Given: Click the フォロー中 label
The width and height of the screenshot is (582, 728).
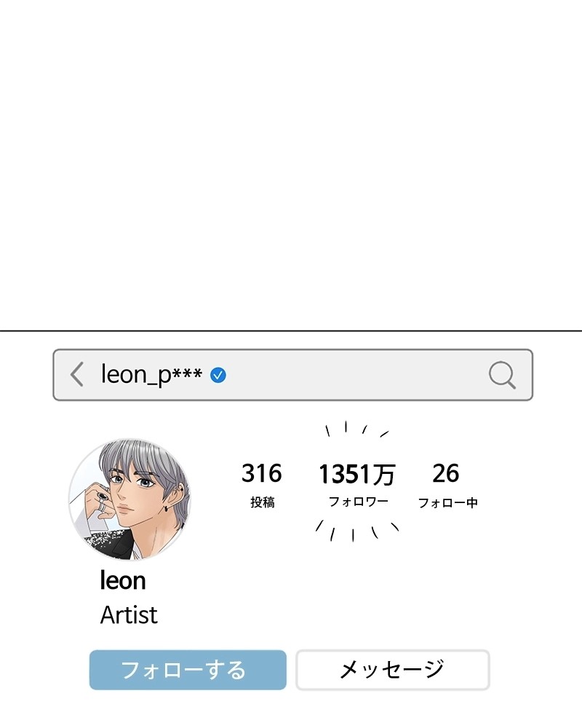Looking at the screenshot, I should (447, 502).
